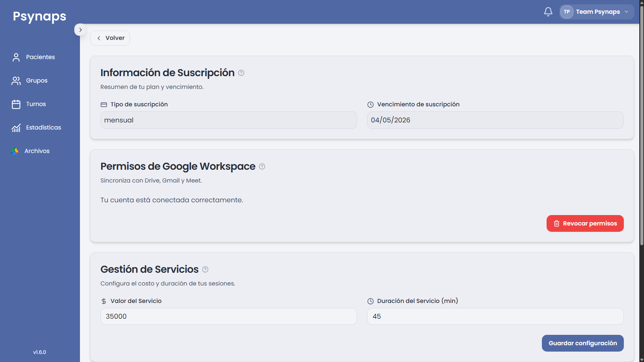The width and height of the screenshot is (644, 362).
Task: Click the text 'Resumen de tu plan y vencimiento.'
Action: (x=152, y=87)
